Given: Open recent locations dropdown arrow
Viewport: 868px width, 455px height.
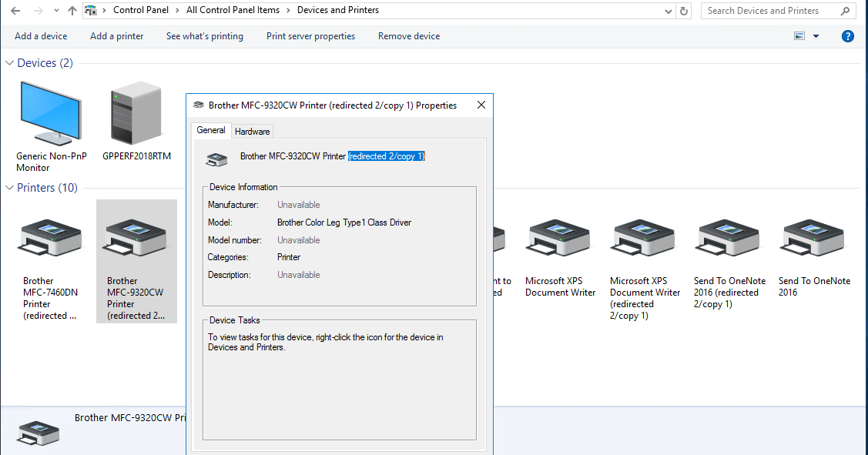Looking at the screenshot, I should tap(56, 11).
